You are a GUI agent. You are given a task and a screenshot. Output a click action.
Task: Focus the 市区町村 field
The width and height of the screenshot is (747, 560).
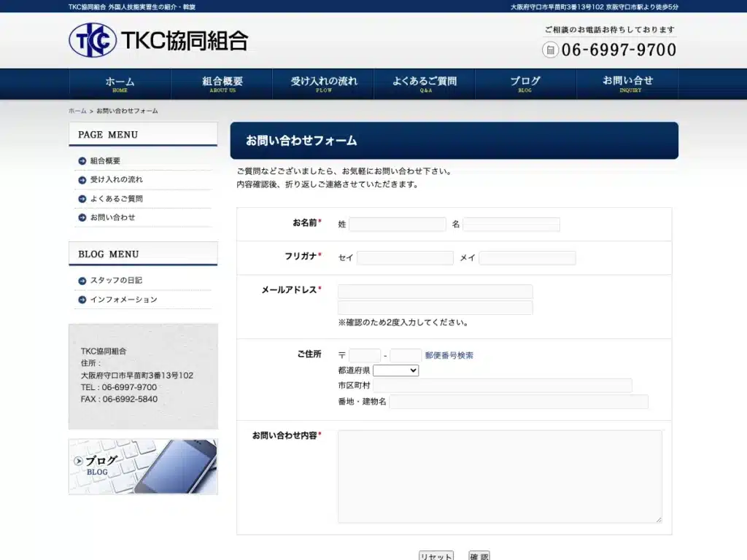pyautogui.click(x=503, y=386)
